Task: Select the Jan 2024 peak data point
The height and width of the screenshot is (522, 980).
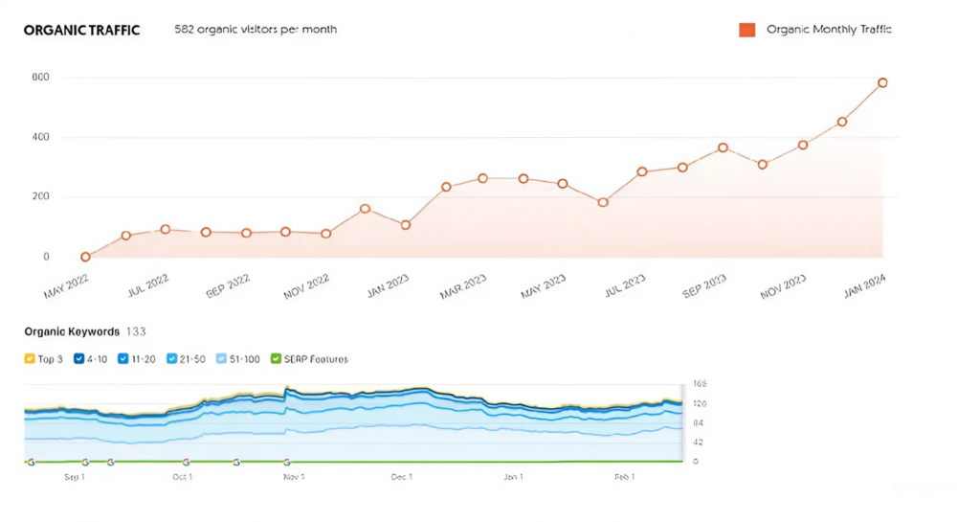Action: click(882, 83)
